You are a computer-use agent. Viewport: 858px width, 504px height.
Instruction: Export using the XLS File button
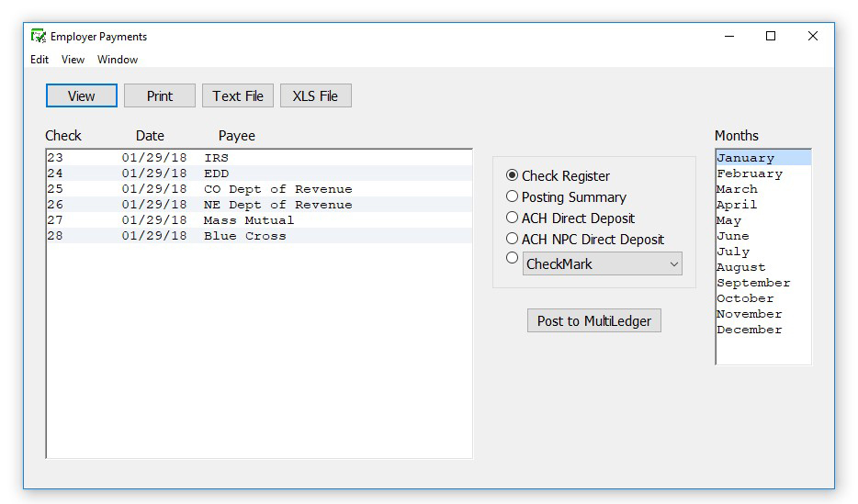(x=315, y=95)
